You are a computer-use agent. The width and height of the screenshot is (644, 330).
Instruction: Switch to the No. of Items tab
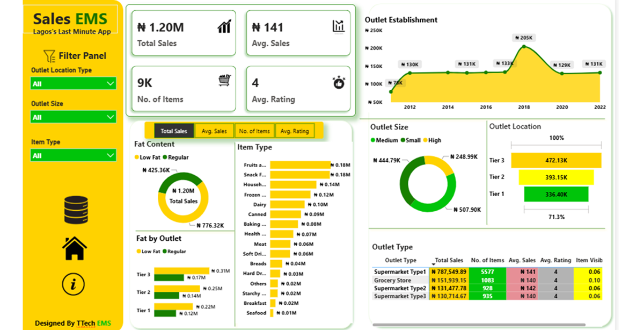pos(254,131)
